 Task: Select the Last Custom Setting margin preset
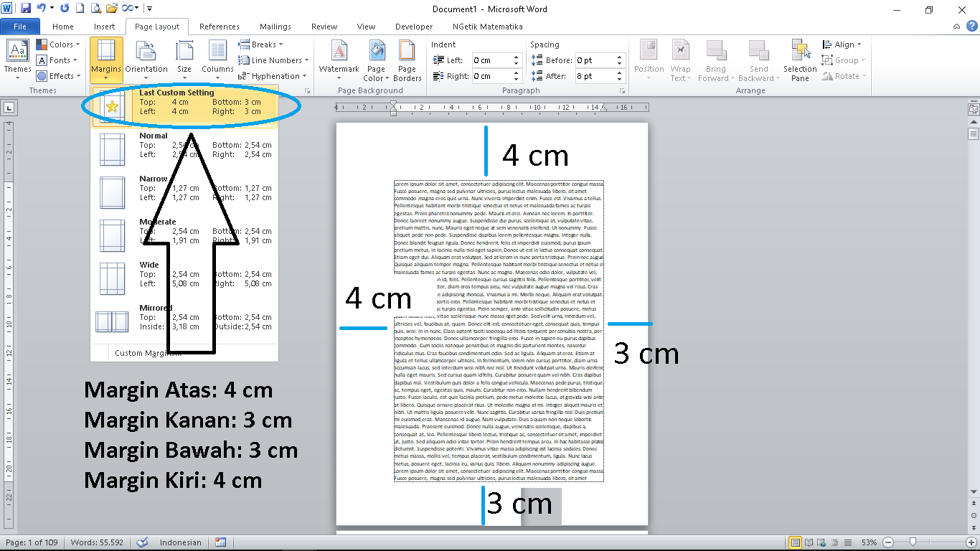[184, 107]
